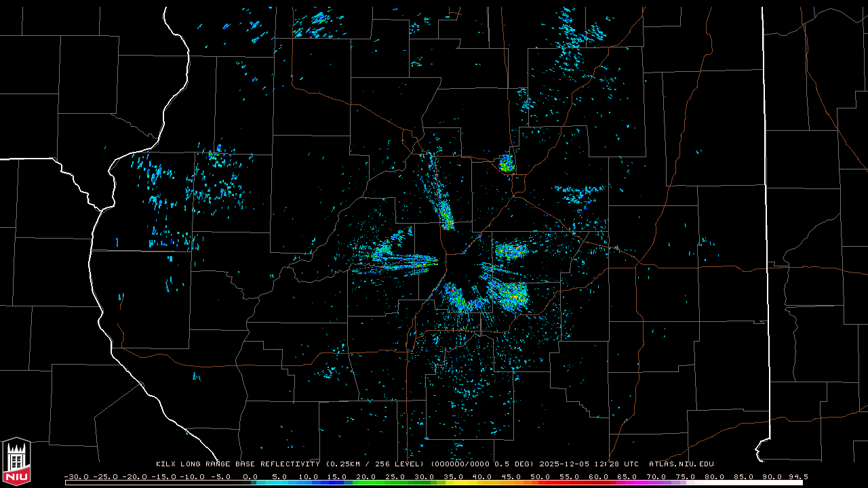Image resolution: width=868 pixels, height=488 pixels.
Task: Click the "94.5" maximum scale label
Action: [797, 476]
